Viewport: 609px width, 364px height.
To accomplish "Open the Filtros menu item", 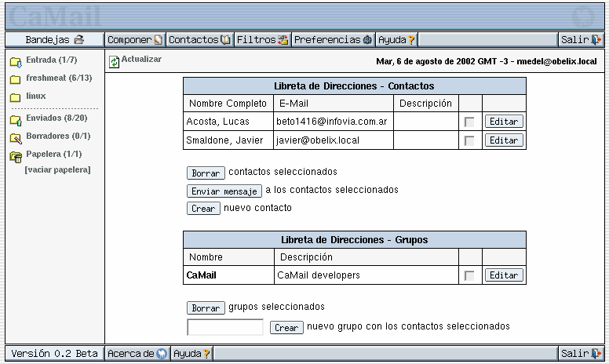I will 262,40.
